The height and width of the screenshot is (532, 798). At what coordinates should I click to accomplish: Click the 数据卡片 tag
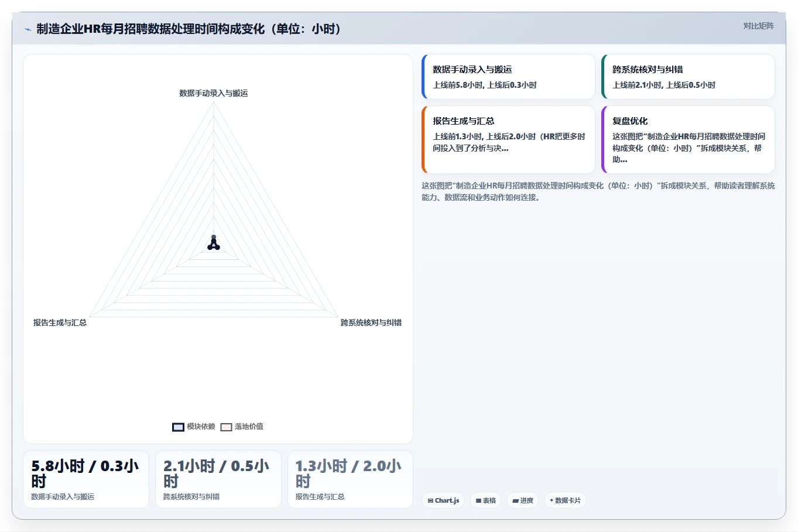click(x=565, y=500)
